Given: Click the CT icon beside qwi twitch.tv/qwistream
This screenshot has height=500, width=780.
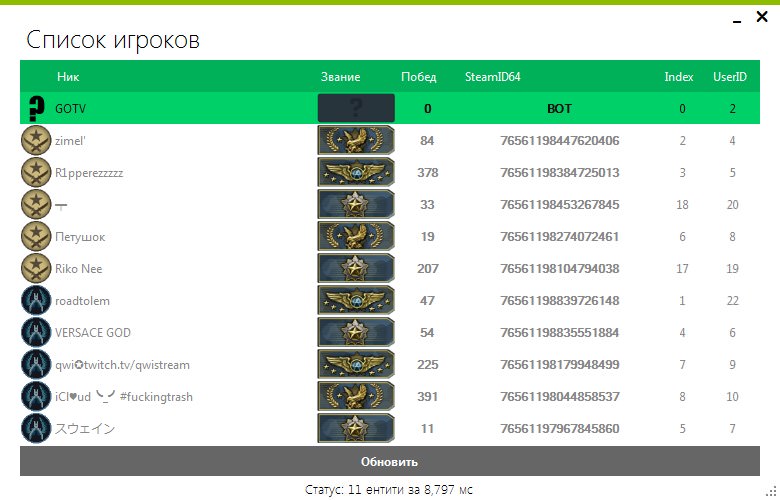Looking at the screenshot, I should point(36,365).
